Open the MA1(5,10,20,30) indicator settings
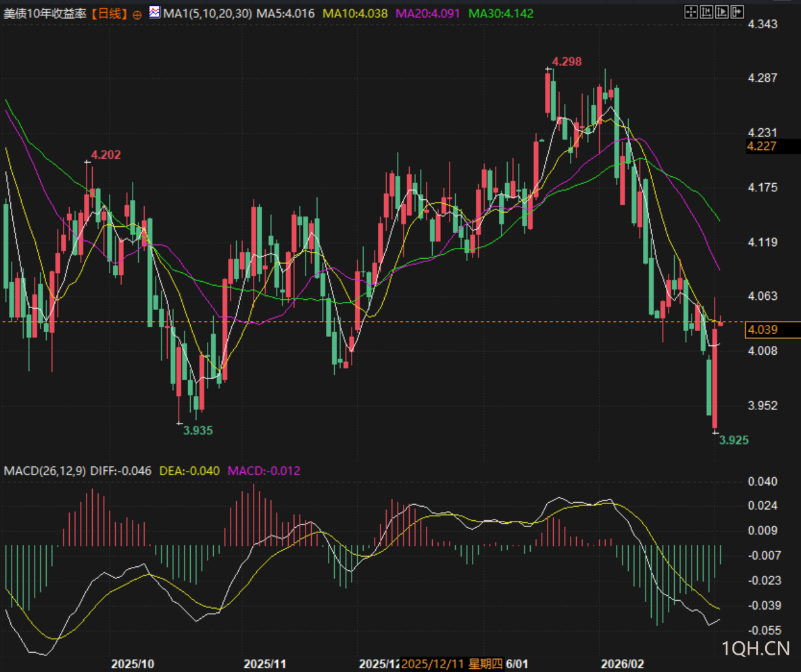 point(207,13)
